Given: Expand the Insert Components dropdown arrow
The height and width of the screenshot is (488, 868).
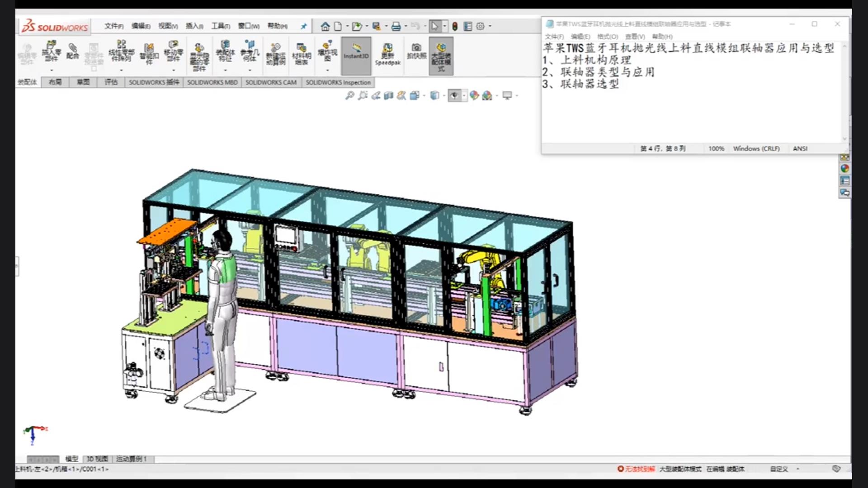Looking at the screenshot, I should point(52,70).
